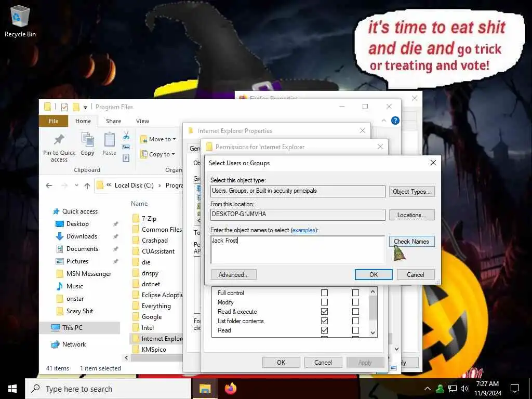This screenshot has width=532, height=399.
Task: Uncheck Allow for Read & execute
Action: [x=324, y=312]
